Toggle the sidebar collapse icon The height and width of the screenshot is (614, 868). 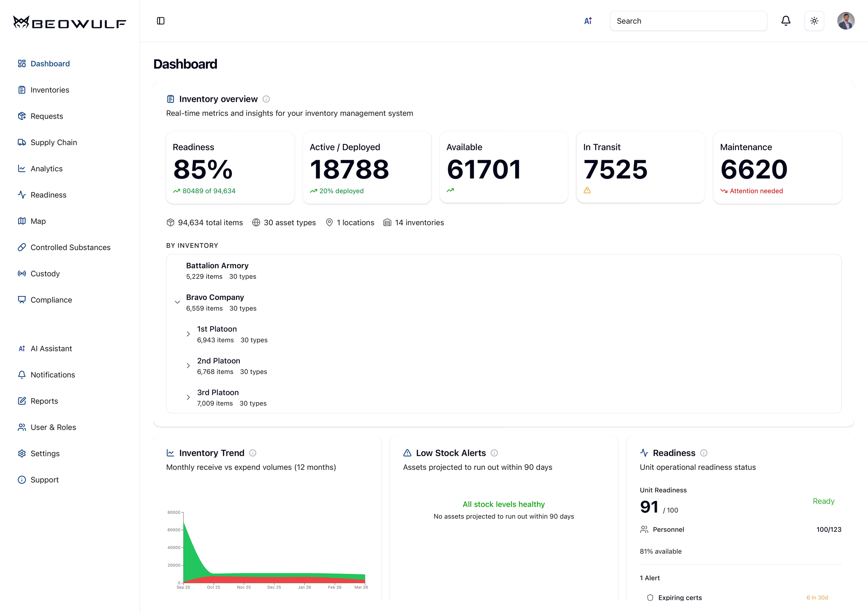pyautogui.click(x=161, y=21)
